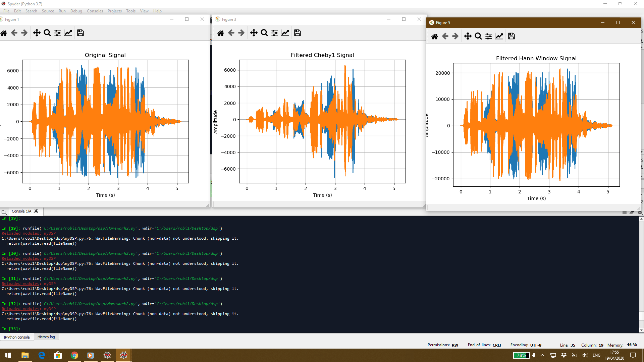Reset Figure 1 view with Home icon
Image resolution: width=644 pixels, height=362 pixels.
(x=4, y=33)
